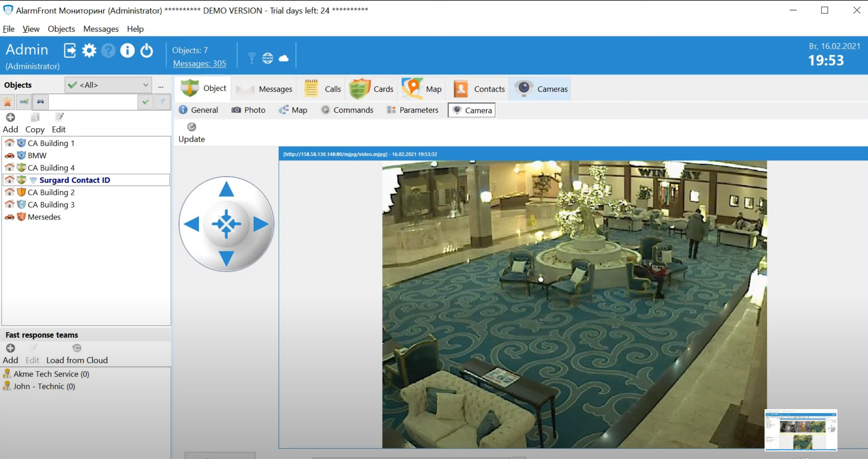Open the Camera sub-tab
868x459 pixels.
tap(471, 110)
